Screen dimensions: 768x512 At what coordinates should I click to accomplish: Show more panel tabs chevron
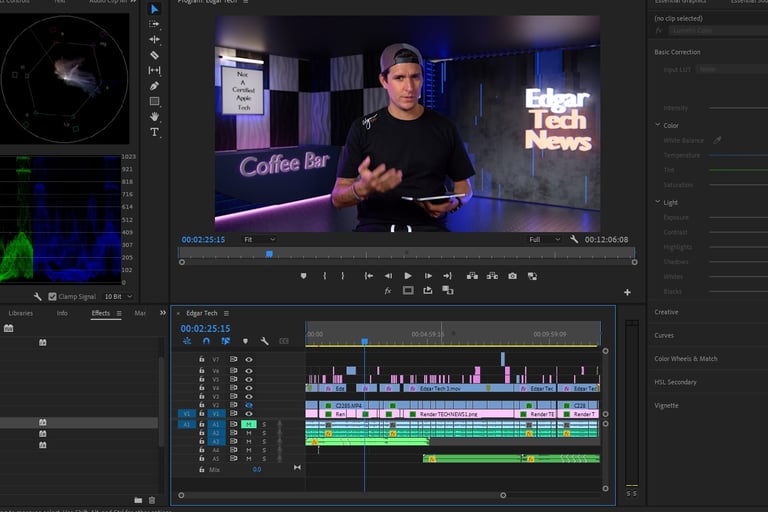163,313
